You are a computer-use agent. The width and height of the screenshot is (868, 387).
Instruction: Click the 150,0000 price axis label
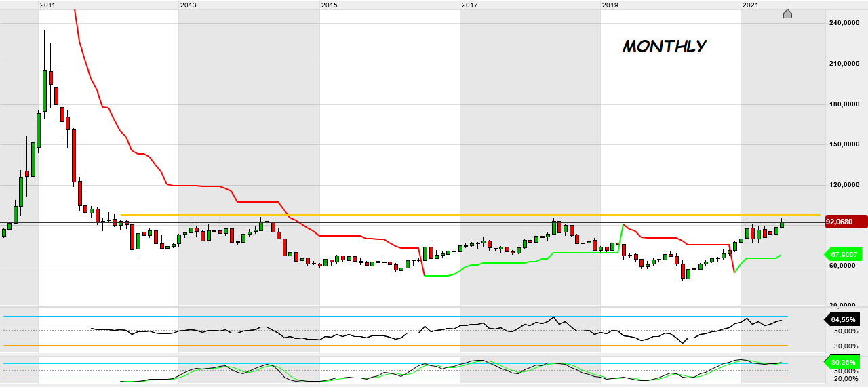[x=845, y=144]
